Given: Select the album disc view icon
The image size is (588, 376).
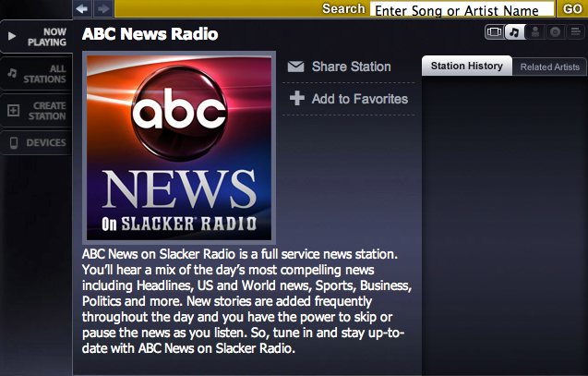Looking at the screenshot, I should [555, 32].
